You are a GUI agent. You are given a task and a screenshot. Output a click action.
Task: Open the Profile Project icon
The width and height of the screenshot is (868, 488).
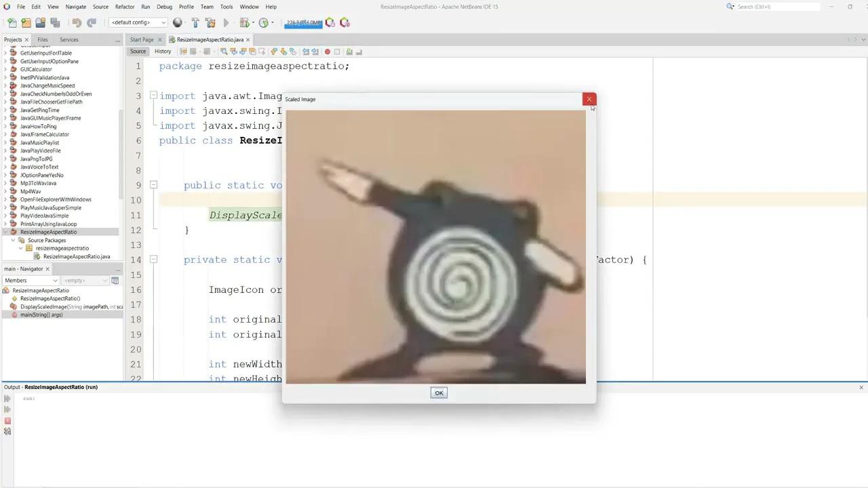point(264,22)
